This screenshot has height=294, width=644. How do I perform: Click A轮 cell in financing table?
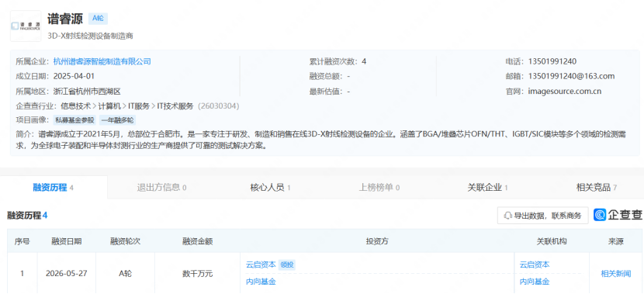(125, 274)
